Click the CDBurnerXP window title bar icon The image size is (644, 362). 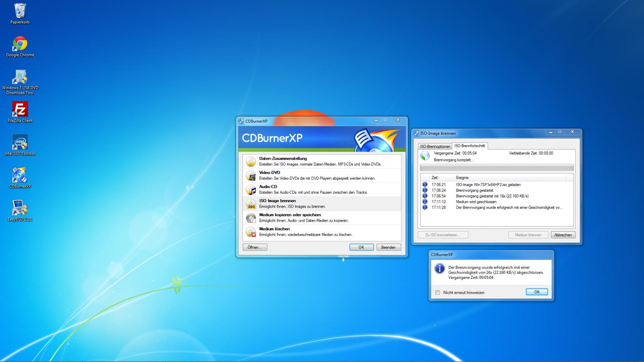coord(241,121)
